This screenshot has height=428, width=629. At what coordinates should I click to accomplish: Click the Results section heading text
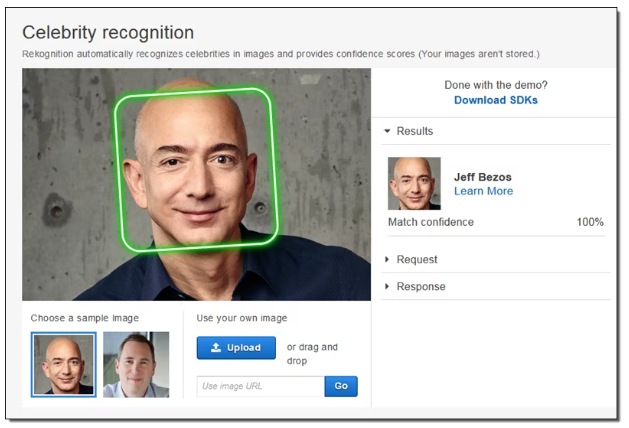tap(415, 131)
